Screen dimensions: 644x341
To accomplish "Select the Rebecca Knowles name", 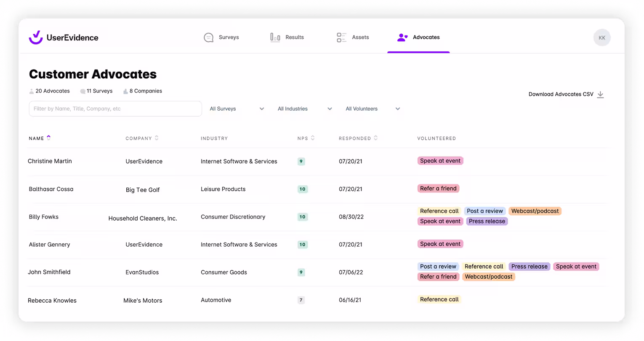I will pyautogui.click(x=52, y=301).
